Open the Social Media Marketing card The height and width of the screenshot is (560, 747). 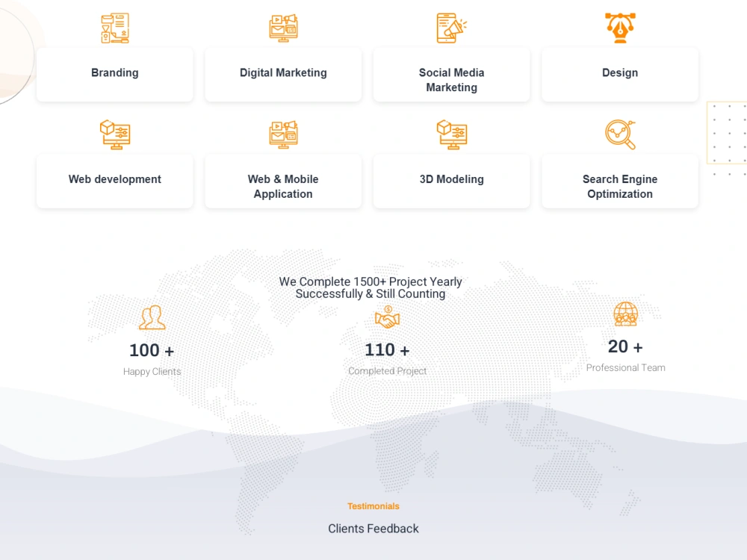(452, 74)
